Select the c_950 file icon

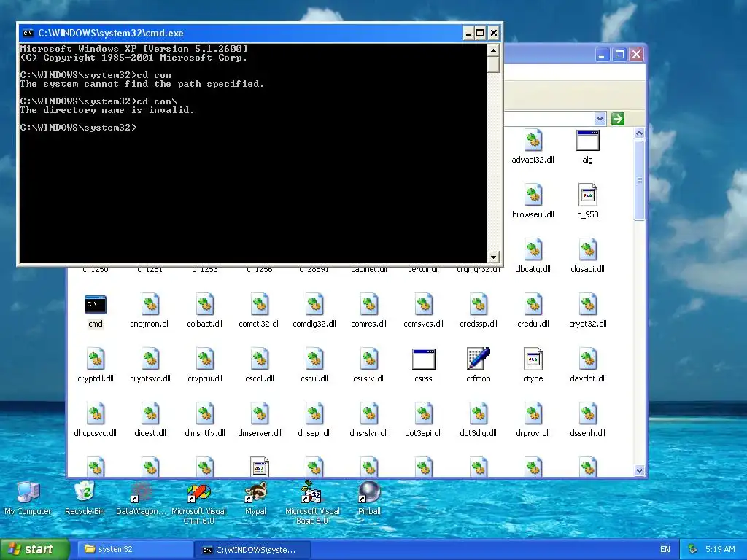point(587,195)
